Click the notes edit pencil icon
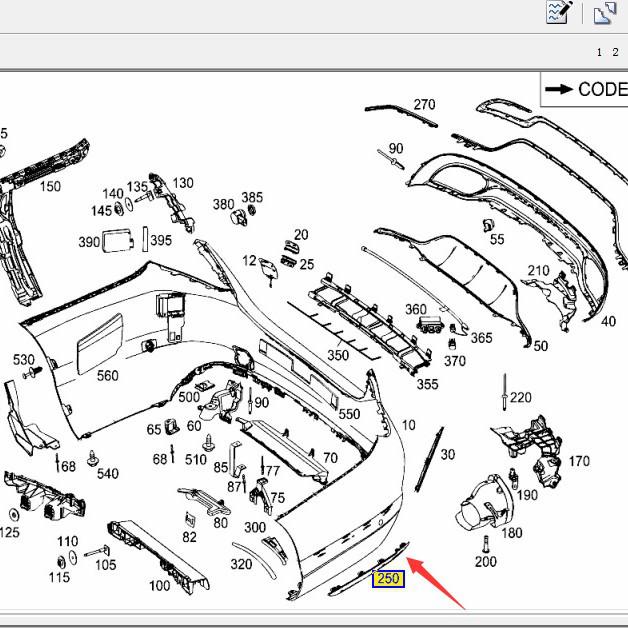 click(x=558, y=12)
